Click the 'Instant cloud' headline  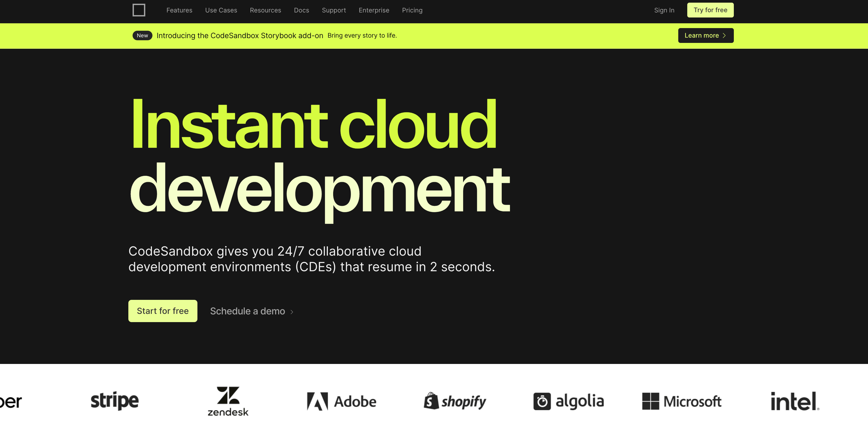314,124
